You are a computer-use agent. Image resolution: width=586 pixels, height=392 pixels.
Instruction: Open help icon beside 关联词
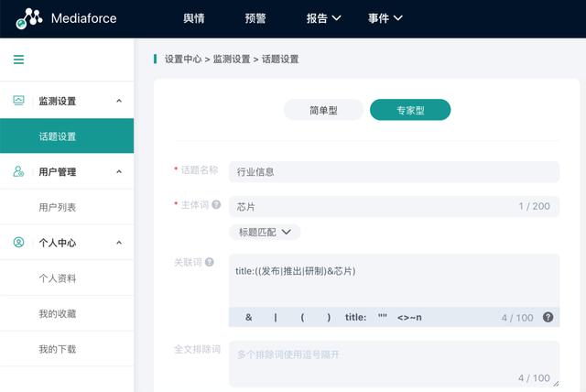[x=210, y=262]
